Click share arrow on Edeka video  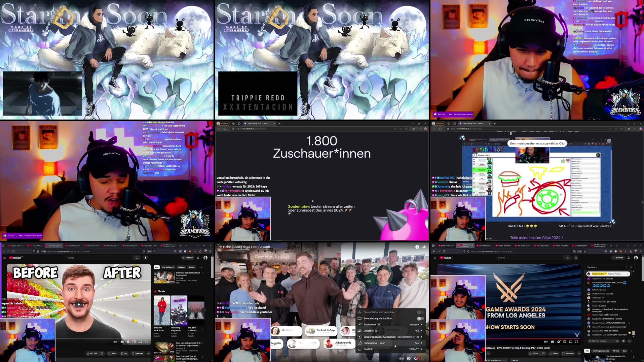424,247
